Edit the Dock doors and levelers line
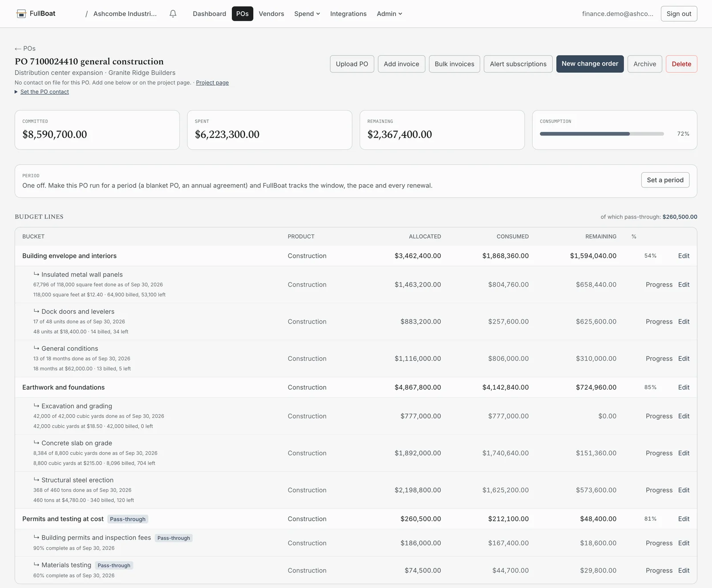This screenshot has height=588, width=712. (x=684, y=322)
